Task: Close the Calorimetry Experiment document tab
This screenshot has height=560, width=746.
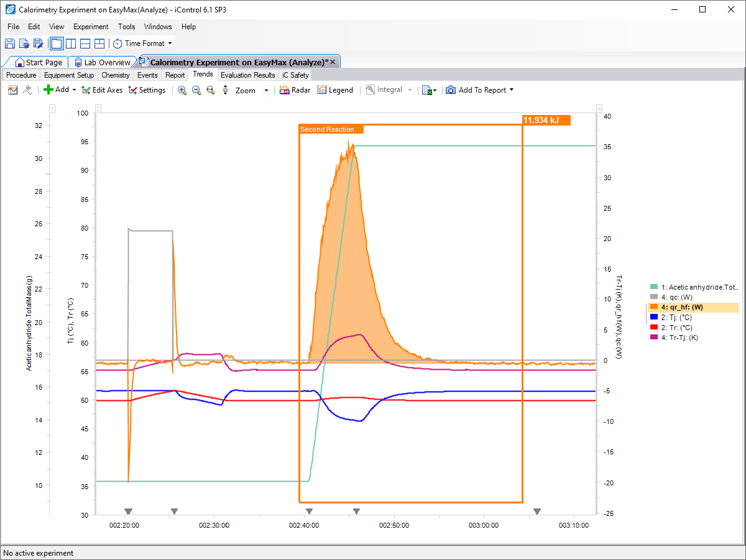Action: pos(333,62)
